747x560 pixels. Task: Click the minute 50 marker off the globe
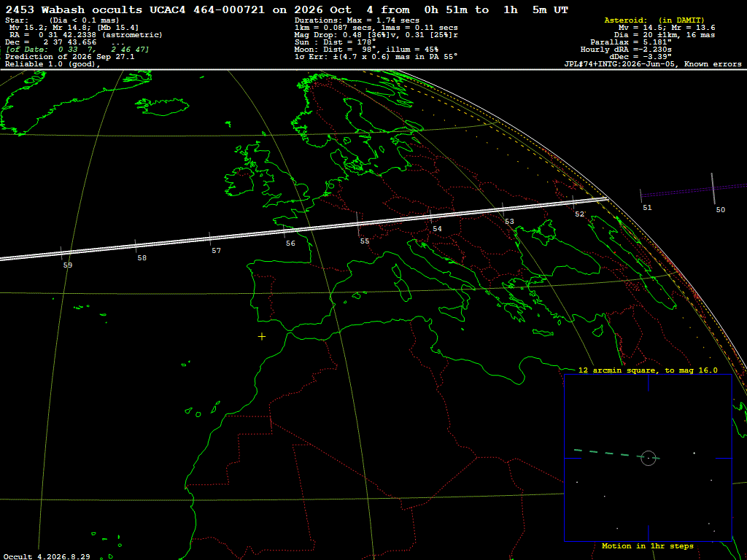click(713, 189)
